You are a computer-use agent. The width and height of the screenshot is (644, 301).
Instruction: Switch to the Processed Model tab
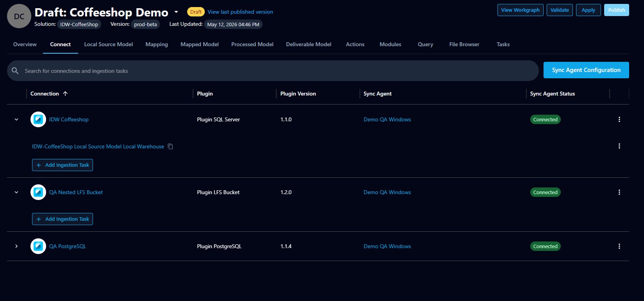[252, 44]
